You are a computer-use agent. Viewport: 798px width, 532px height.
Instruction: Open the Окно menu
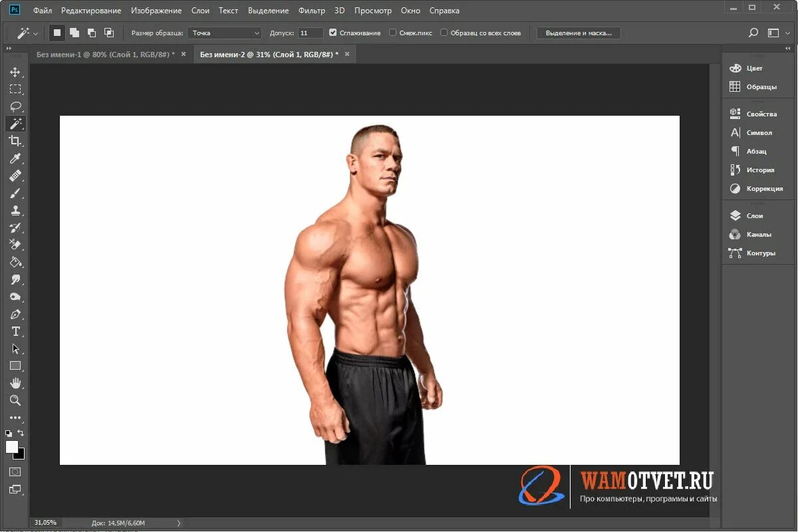411,11
